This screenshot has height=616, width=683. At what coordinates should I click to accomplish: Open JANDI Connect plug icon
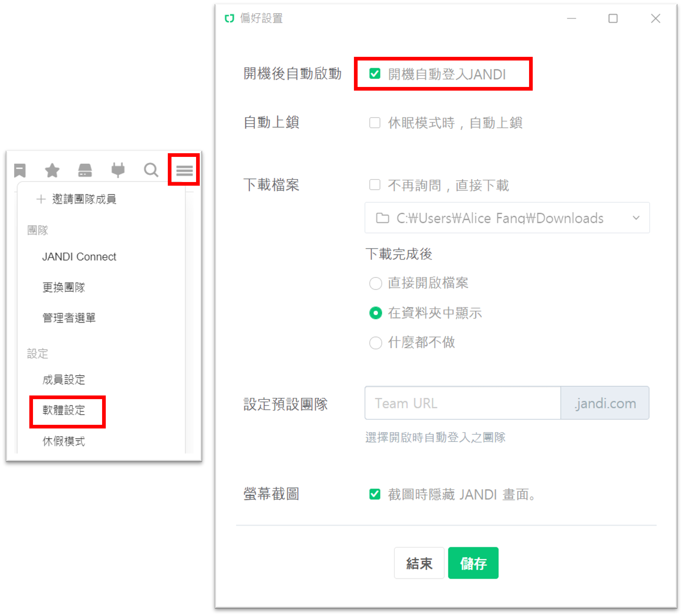(x=118, y=170)
